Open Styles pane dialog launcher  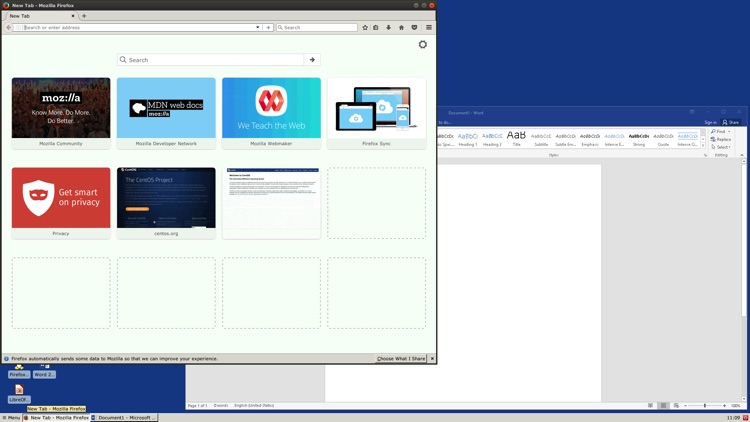click(x=706, y=155)
